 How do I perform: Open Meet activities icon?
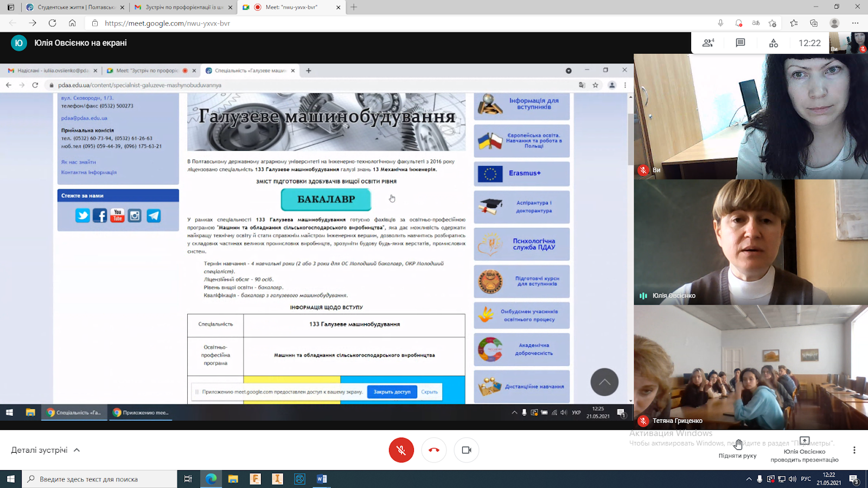(x=774, y=43)
